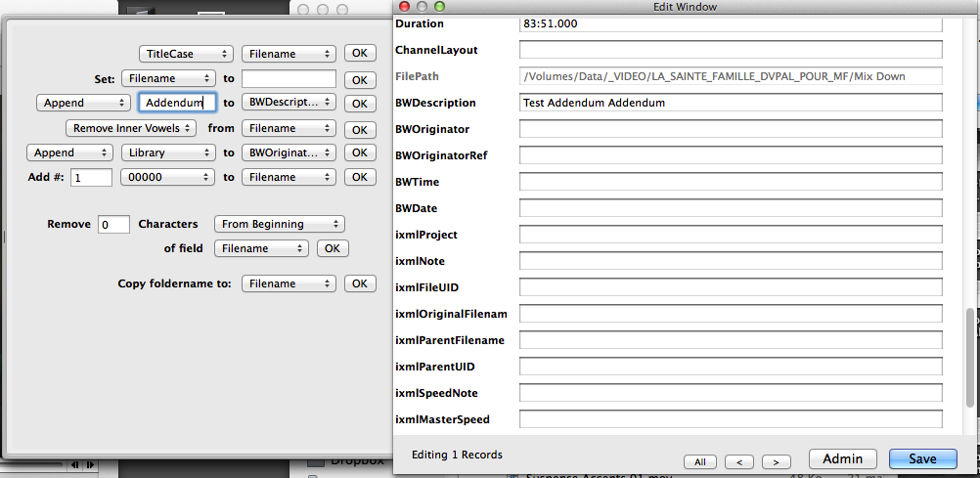The height and width of the screenshot is (478, 980).
Task: Click the Add # starting number field
Action: (x=91, y=177)
